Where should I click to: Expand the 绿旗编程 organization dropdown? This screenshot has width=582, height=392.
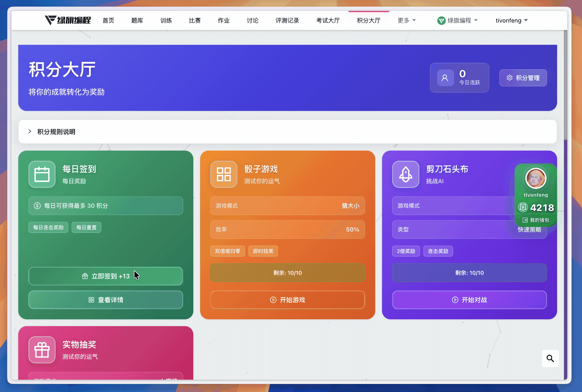[x=457, y=20]
